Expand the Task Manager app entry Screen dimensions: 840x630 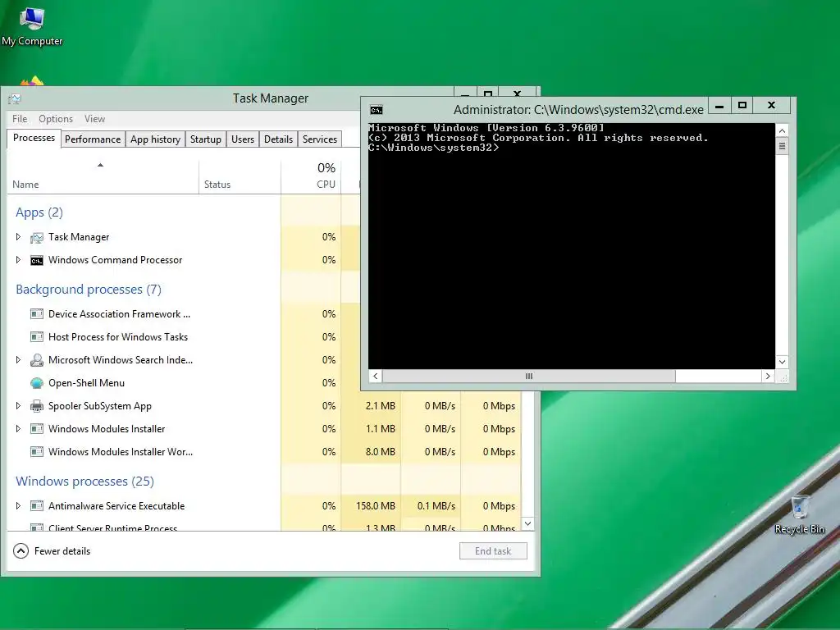[x=18, y=237]
